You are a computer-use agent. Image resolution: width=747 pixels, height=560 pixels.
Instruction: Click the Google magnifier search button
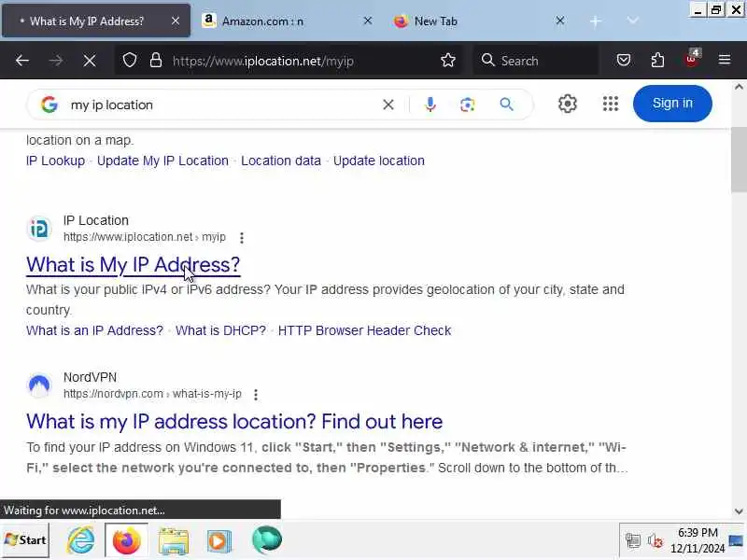tap(506, 105)
